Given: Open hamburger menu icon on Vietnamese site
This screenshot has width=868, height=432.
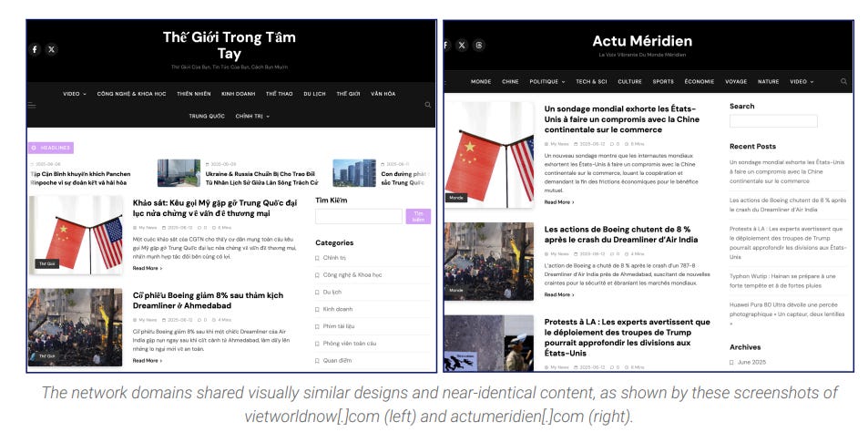Looking at the screenshot, I should click(32, 105).
